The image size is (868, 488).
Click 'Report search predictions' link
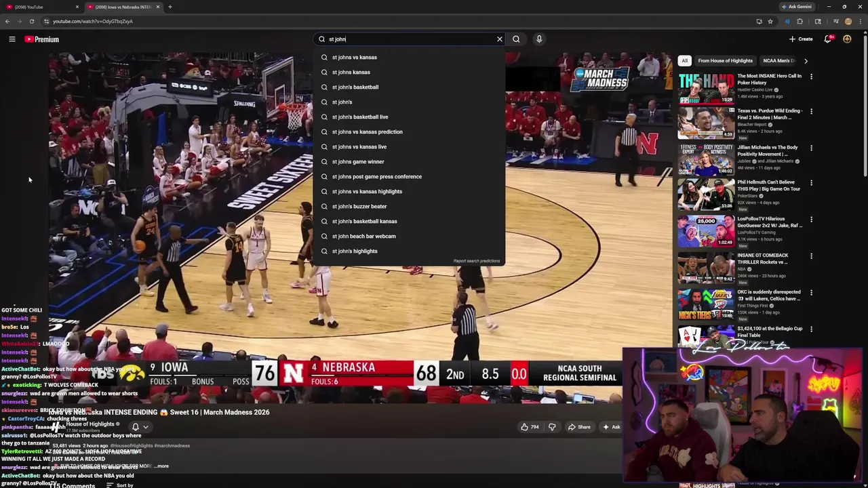tap(477, 261)
